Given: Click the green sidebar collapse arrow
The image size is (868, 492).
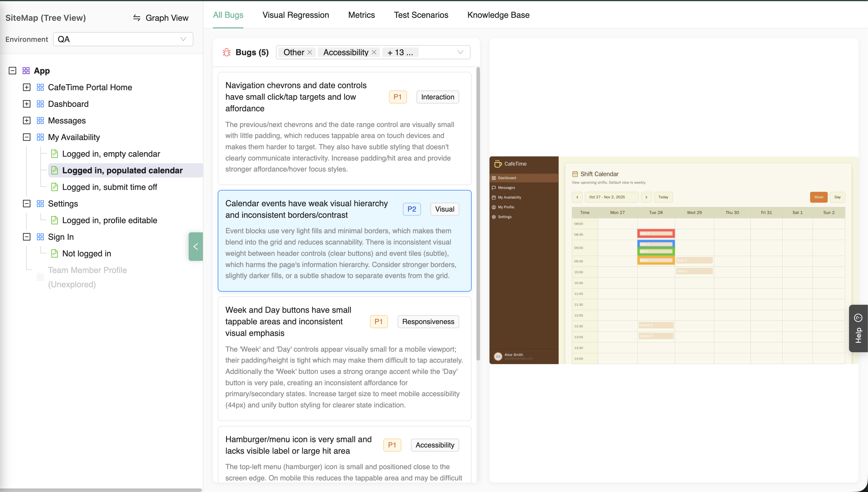Looking at the screenshot, I should point(195,247).
